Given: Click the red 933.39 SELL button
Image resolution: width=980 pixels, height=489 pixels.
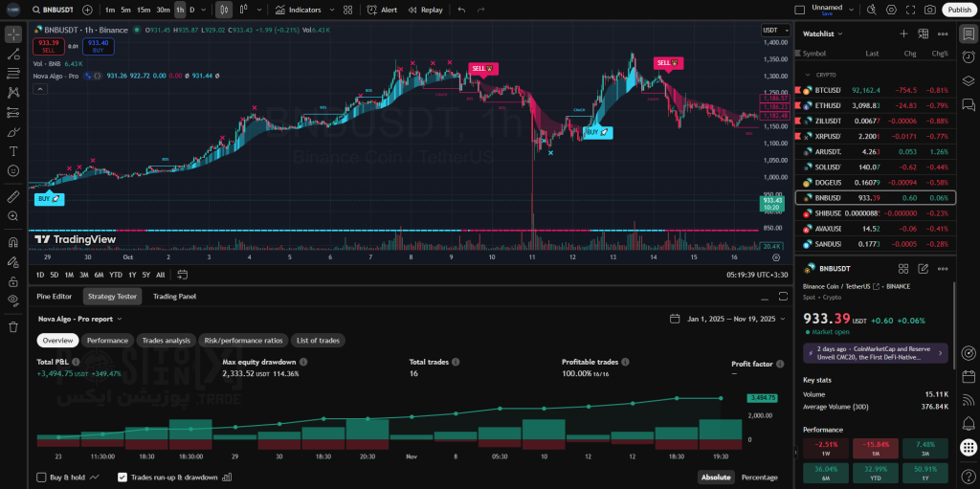Looking at the screenshot, I should [48, 46].
